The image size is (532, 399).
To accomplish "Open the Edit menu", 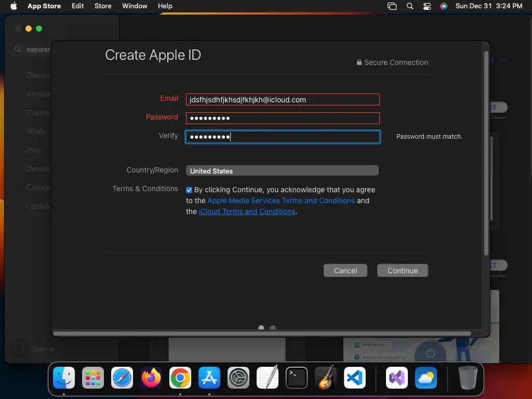I will (78, 6).
